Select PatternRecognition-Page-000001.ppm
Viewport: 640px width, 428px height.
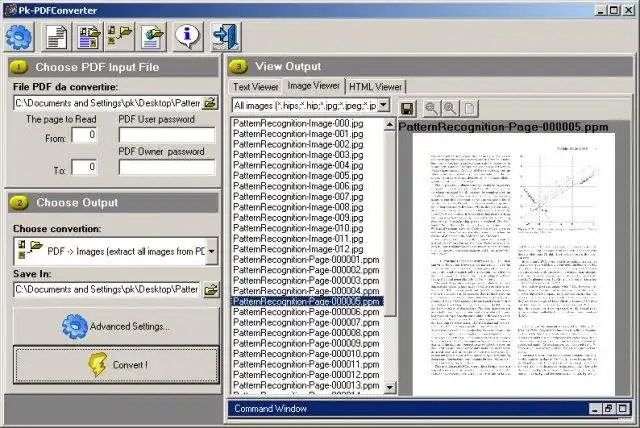306,259
